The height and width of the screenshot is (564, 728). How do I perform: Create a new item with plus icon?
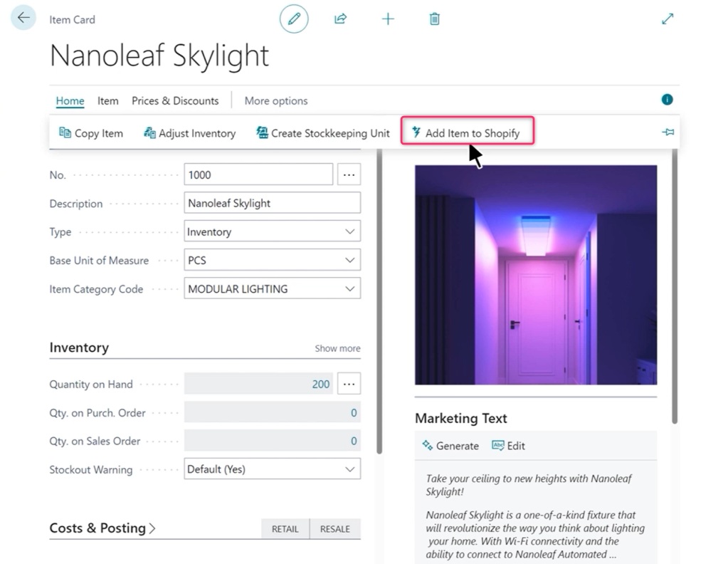(x=388, y=19)
